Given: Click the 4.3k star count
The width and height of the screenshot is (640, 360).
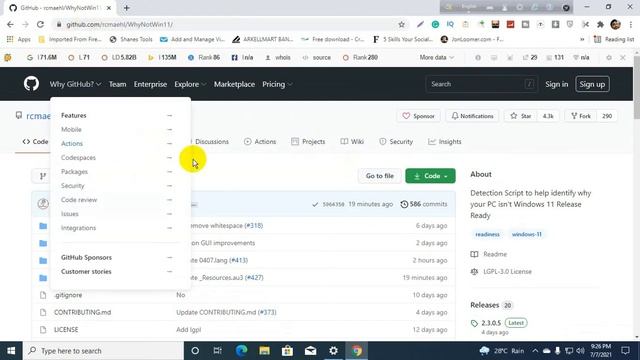Looking at the screenshot, I should point(548,116).
